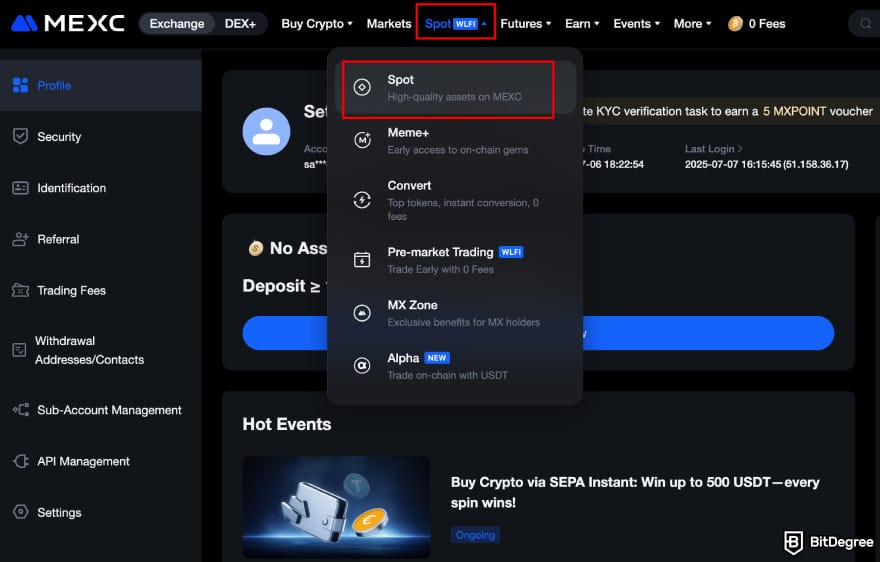This screenshot has width=880, height=562.
Task: Open Sub-Account Management page
Action: [100, 410]
